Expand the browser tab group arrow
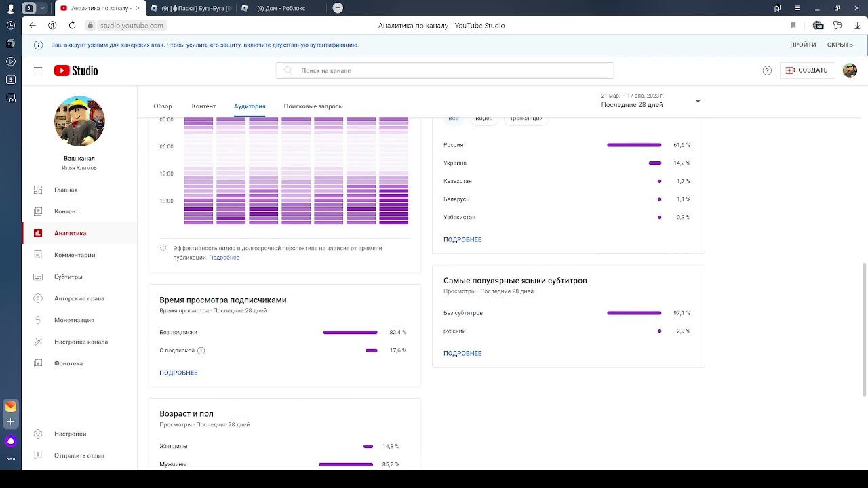 (43, 8)
